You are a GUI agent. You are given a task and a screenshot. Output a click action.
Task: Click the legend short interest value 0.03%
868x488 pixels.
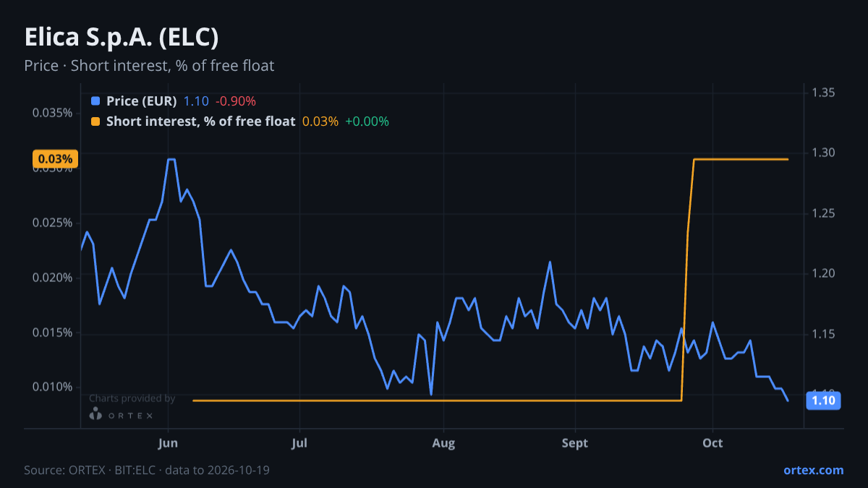pos(320,121)
